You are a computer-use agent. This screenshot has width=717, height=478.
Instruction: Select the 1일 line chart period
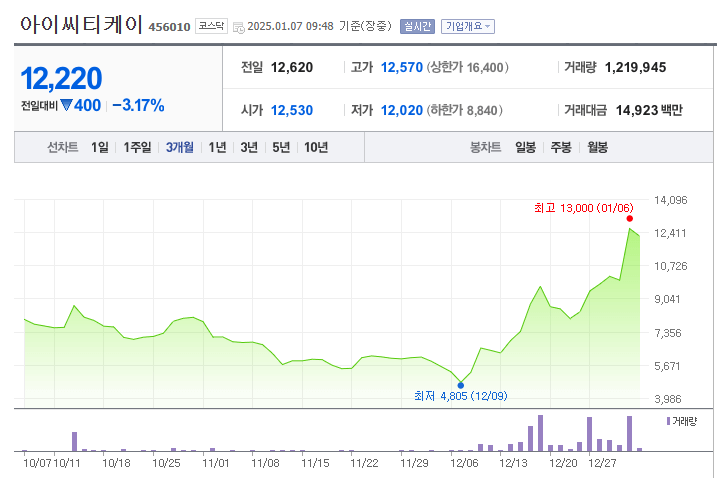[x=100, y=147]
